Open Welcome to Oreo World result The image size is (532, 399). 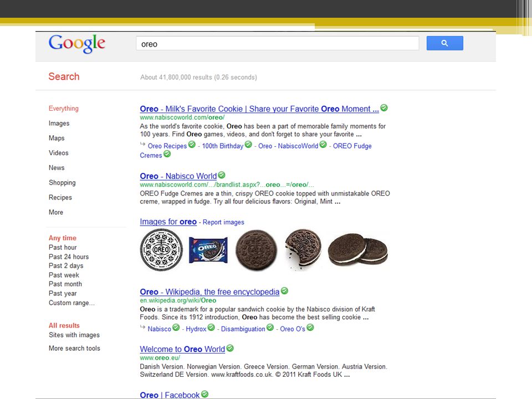pos(182,349)
